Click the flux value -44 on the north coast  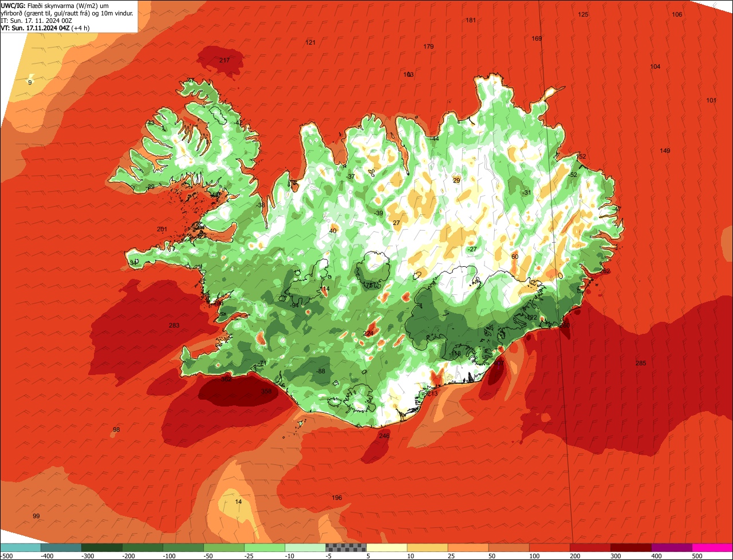(435, 139)
